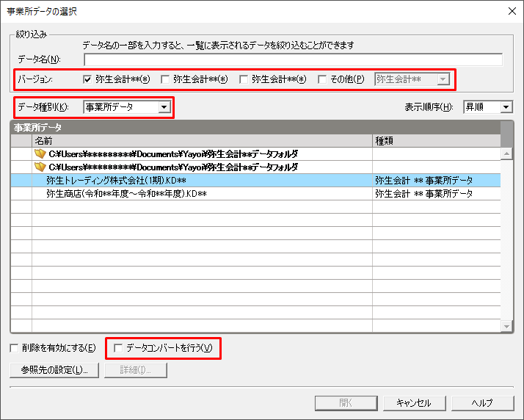Enable the 削除を有効にする(E) checkbox
This screenshot has width=524, height=420.
[14, 348]
